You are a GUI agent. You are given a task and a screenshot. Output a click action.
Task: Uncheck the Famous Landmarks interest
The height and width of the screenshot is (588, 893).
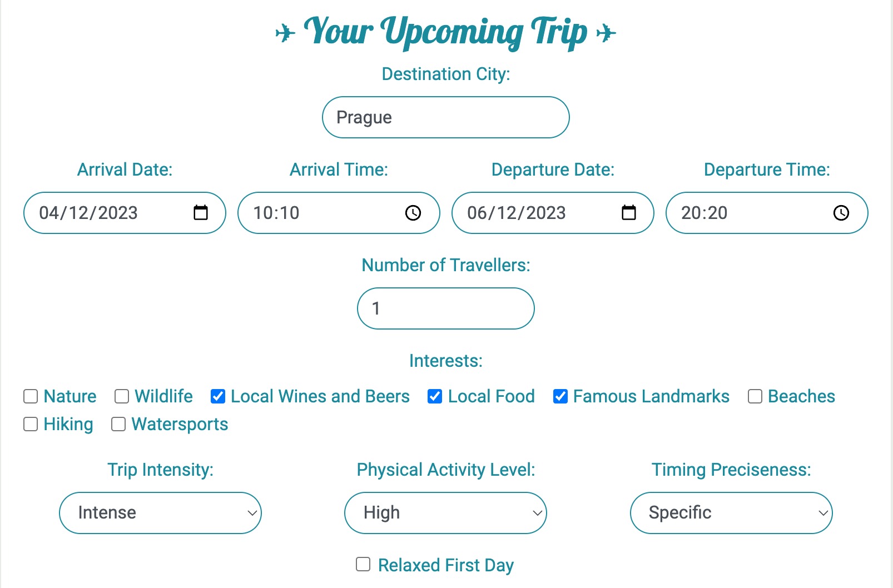click(560, 396)
